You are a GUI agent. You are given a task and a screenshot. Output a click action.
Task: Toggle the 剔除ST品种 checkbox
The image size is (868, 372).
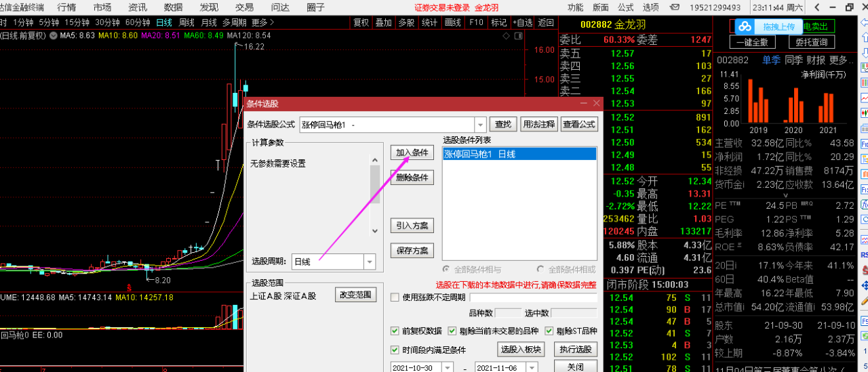click(x=549, y=331)
